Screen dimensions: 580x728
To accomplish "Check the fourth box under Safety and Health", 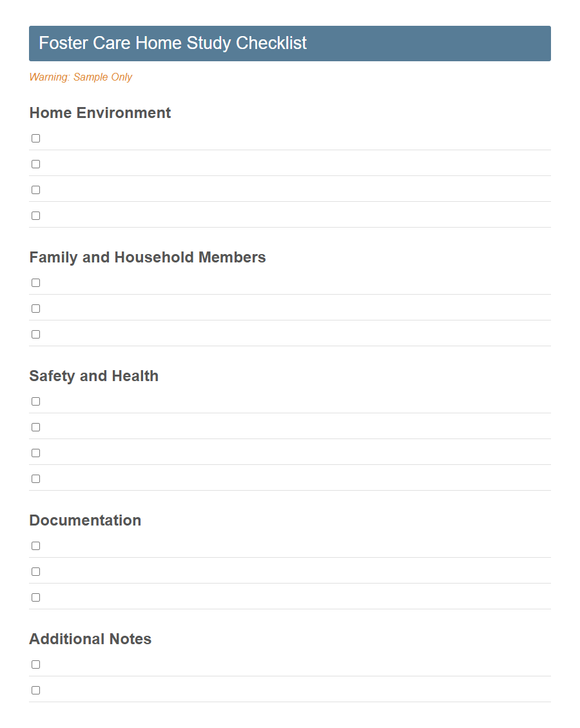I will point(35,478).
